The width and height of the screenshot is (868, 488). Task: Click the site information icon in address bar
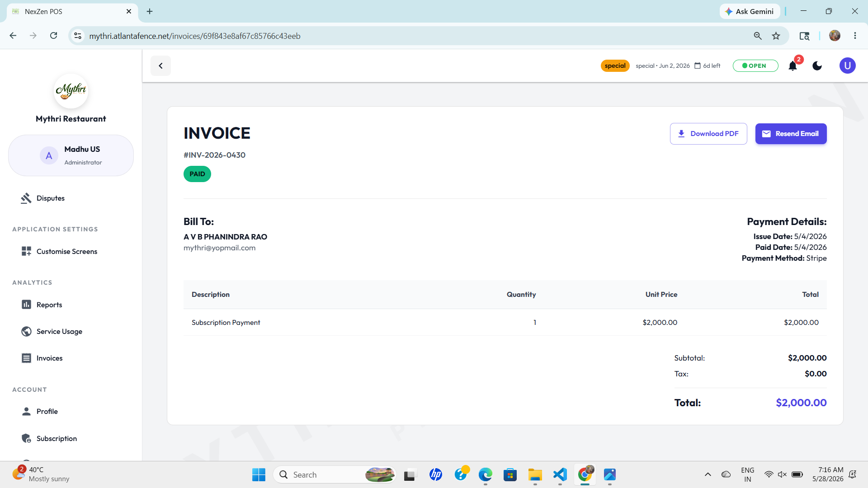(78, 36)
